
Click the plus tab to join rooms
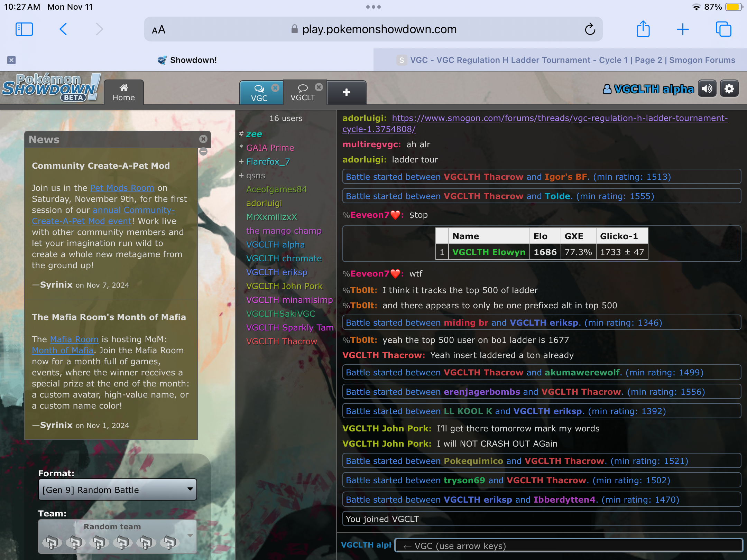coord(346,92)
